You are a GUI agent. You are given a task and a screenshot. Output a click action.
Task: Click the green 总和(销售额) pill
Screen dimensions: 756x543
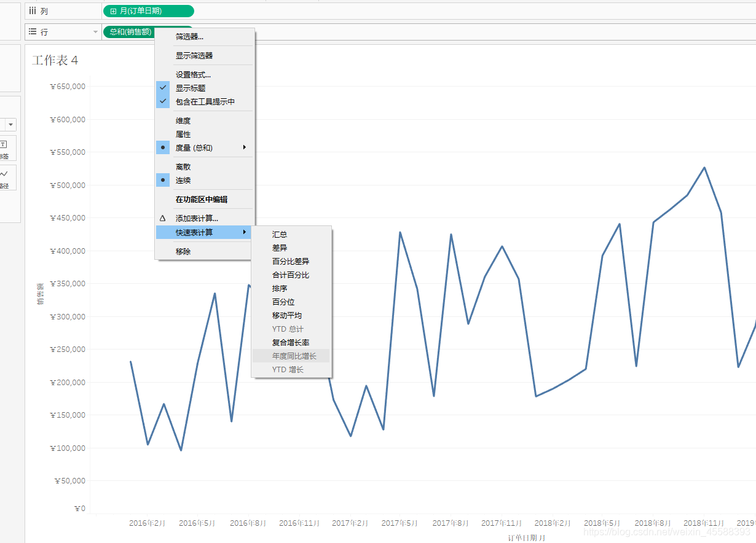coord(129,33)
